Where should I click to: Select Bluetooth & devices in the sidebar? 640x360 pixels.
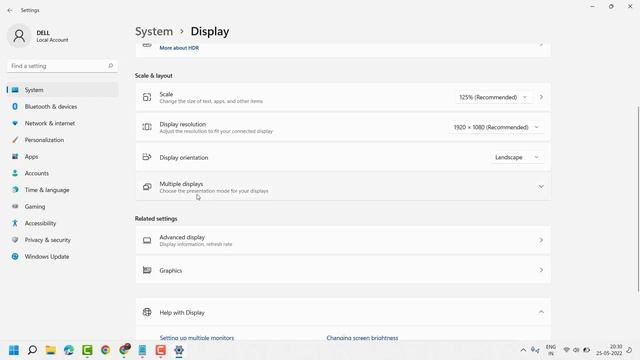click(x=62, y=107)
